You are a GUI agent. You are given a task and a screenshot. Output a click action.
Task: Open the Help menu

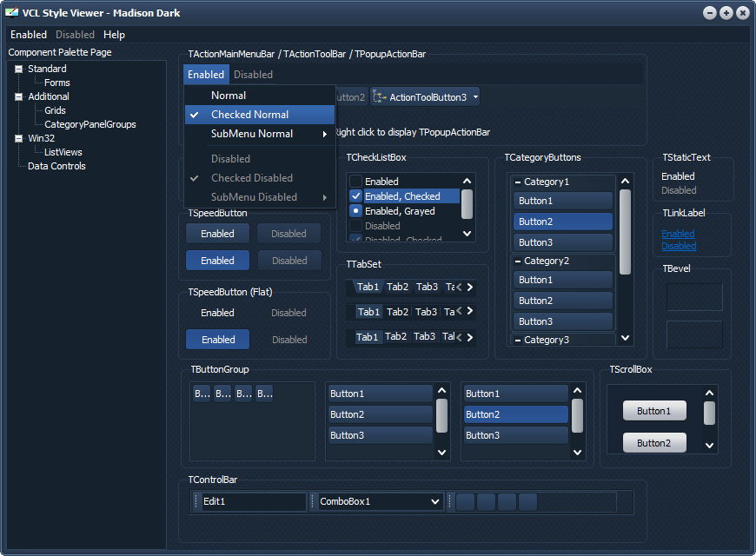click(114, 35)
